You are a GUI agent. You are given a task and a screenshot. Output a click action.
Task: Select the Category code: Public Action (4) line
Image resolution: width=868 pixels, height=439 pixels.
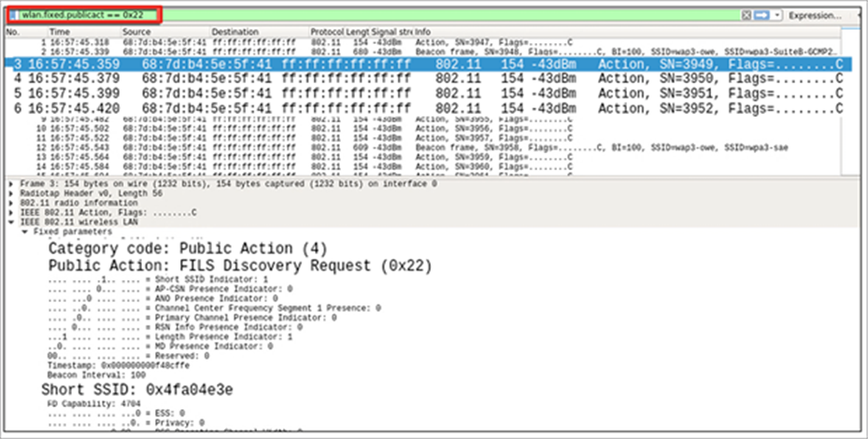click(x=188, y=248)
